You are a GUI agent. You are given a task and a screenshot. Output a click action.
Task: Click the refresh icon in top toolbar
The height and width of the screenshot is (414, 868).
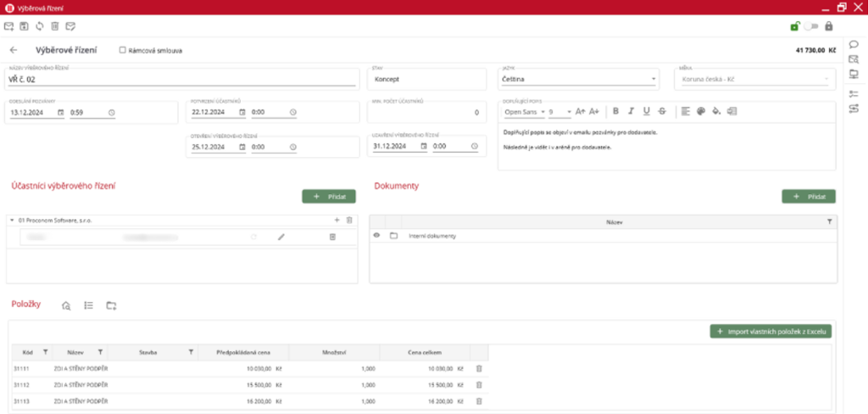point(39,26)
